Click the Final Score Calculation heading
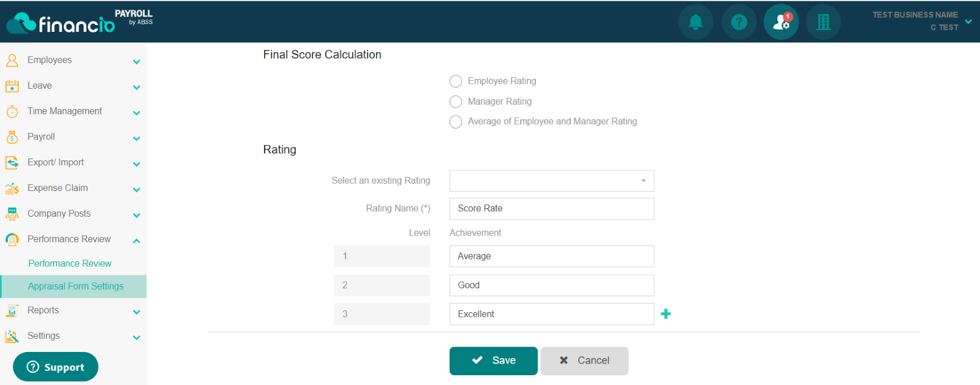The height and width of the screenshot is (385, 980). point(322,54)
